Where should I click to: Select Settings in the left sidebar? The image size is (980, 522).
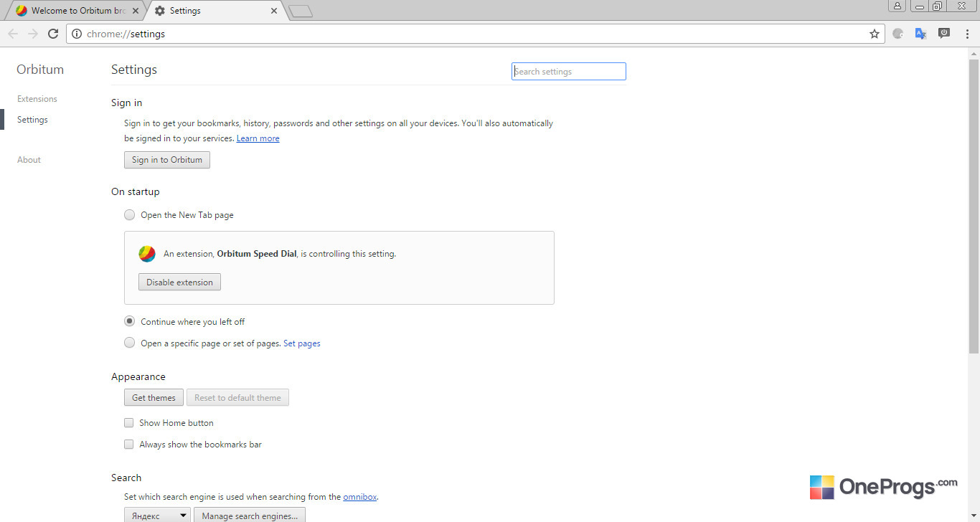[x=32, y=120]
